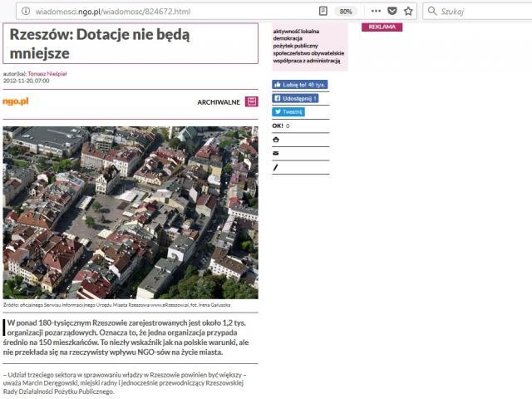The height and width of the screenshot is (399, 532).
Task: Click the pencil edit icon
Action: click(276, 167)
